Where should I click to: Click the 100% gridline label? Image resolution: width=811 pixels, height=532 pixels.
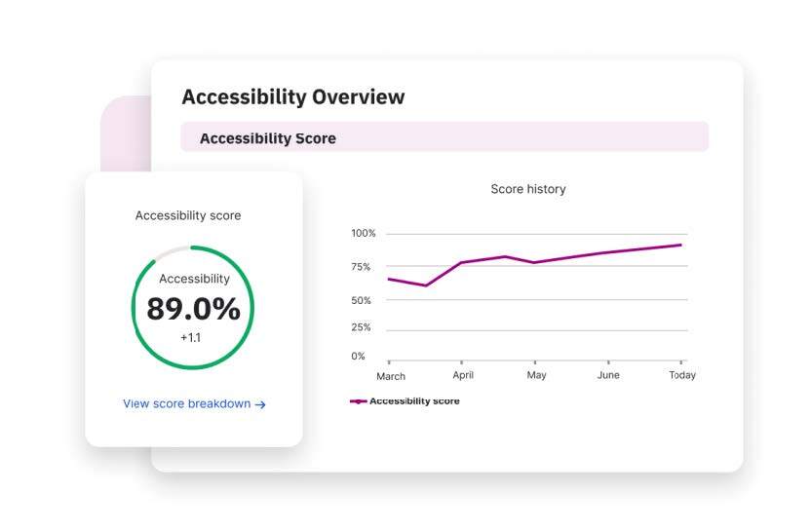tap(363, 234)
